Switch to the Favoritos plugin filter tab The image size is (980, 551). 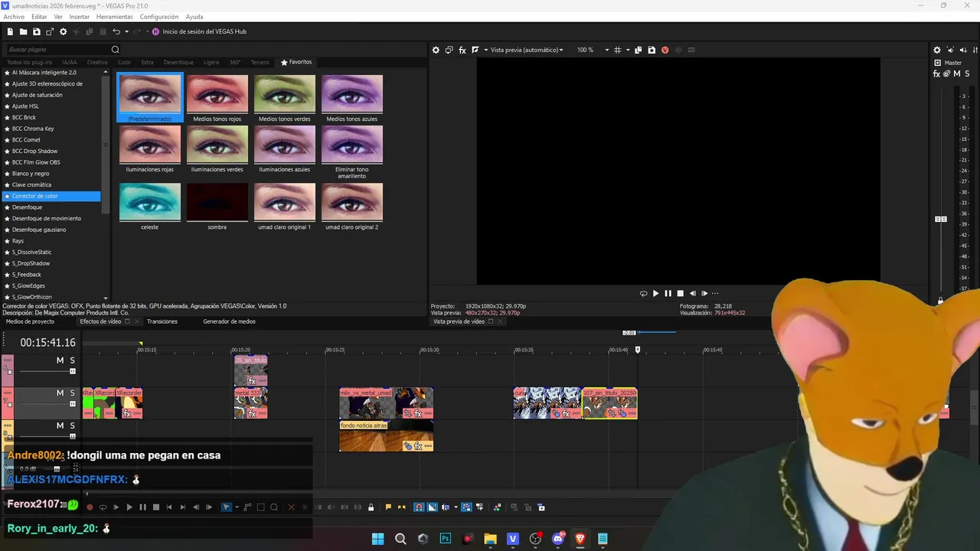click(296, 62)
